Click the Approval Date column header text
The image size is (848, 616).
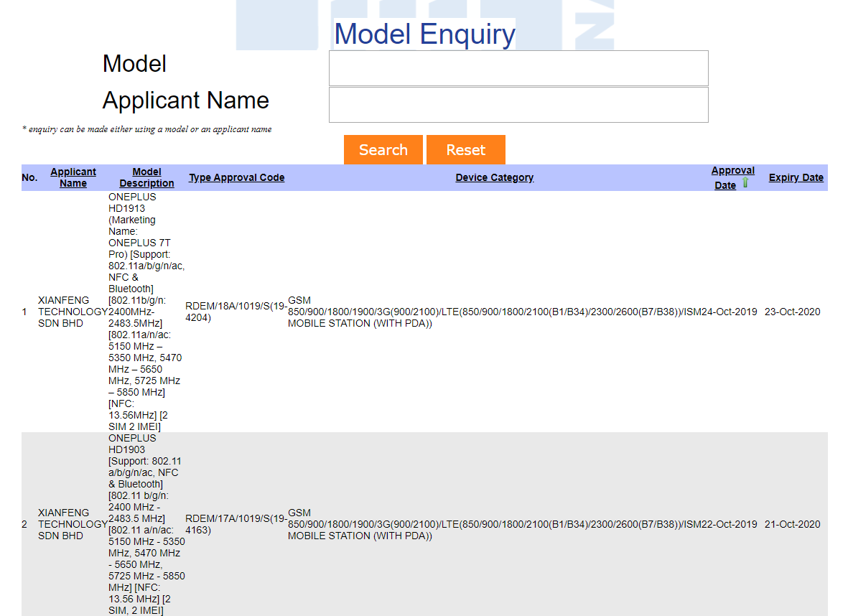732,171
